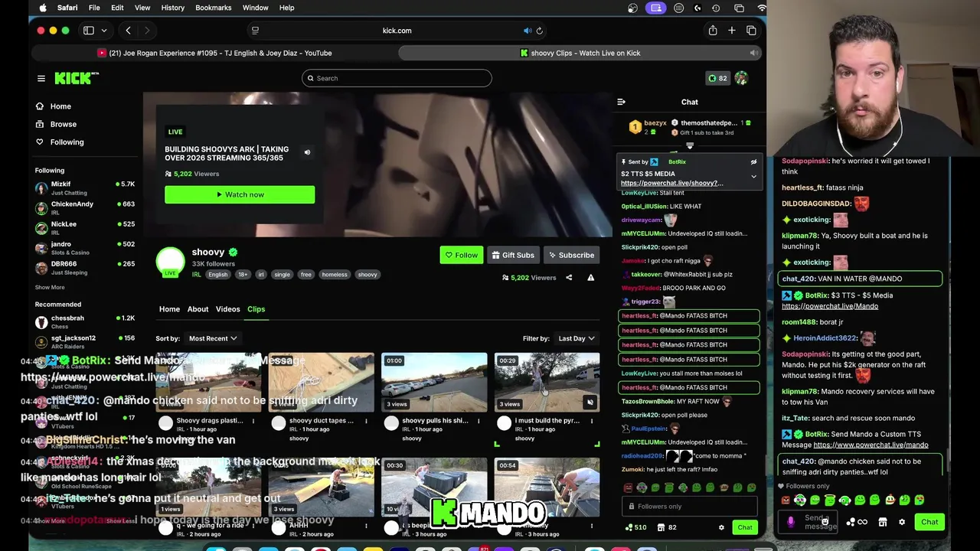Select the Clips tab
This screenshot has width=980, height=551.
(256, 309)
